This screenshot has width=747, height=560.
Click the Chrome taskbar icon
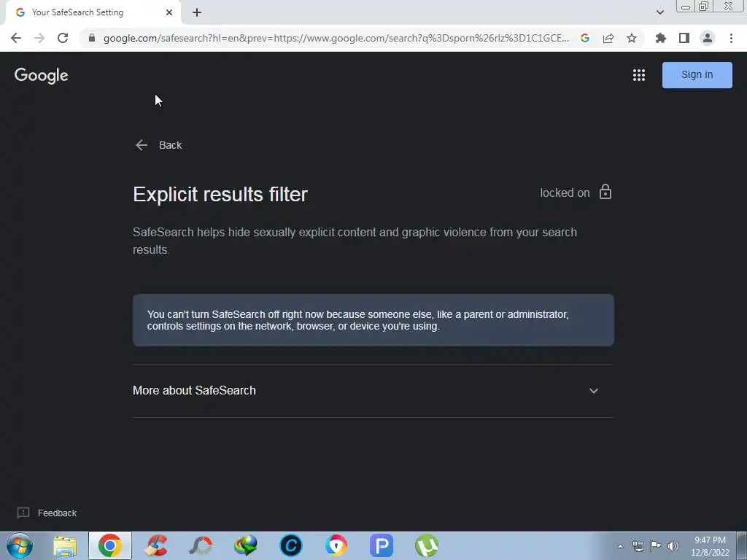click(x=110, y=545)
